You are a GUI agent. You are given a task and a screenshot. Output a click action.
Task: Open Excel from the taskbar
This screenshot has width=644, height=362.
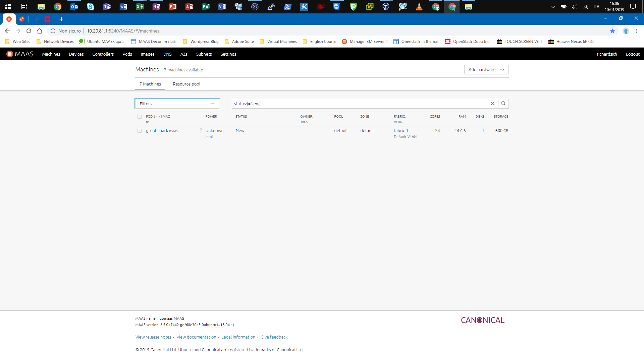pos(140,7)
